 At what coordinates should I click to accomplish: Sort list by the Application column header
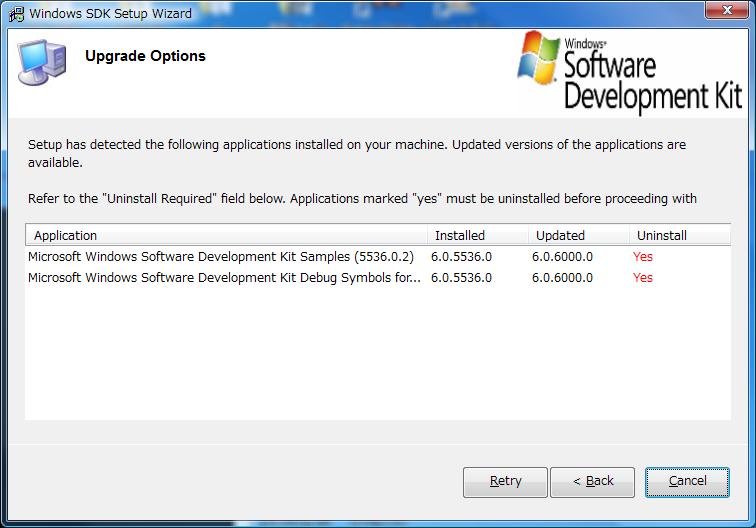coord(228,236)
